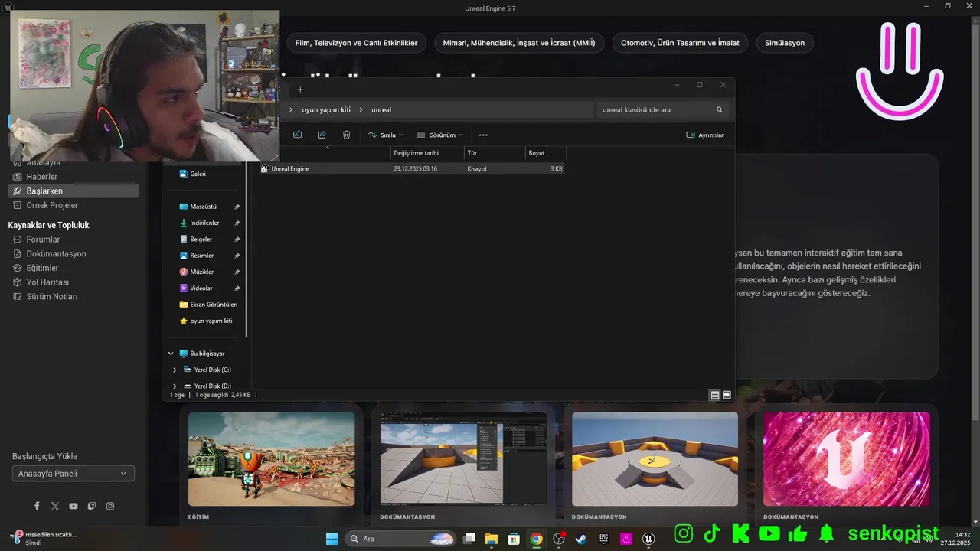Expand the chevron before 'unreal' breadcrumb
The image size is (980, 551).
point(361,110)
